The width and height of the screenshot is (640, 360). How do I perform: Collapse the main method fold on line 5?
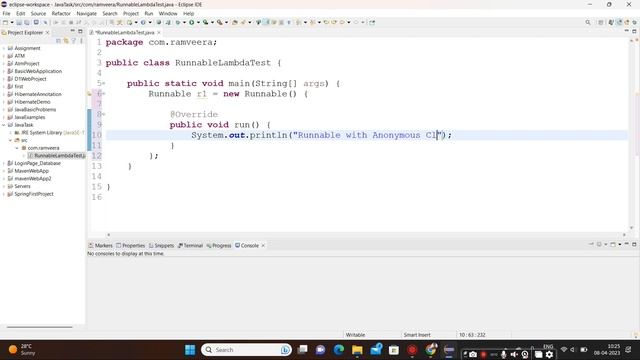pyautogui.click(x=104, y=83)
